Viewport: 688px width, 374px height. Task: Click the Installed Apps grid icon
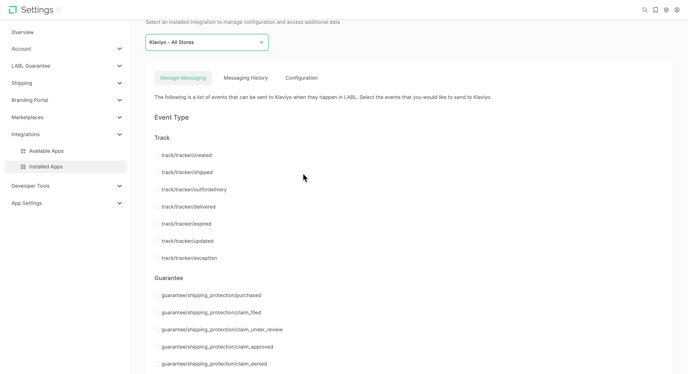pos(23,167)
